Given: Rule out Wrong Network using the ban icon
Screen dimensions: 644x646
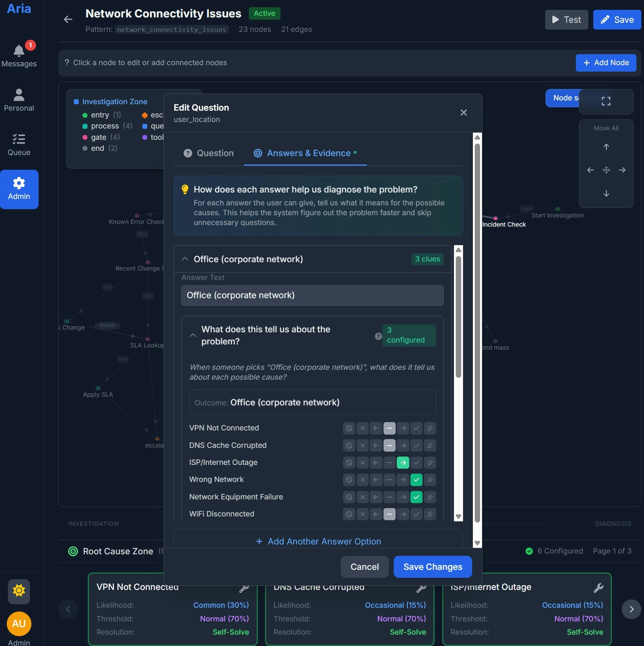Looking at the screenshot, I should pos(349,480).
